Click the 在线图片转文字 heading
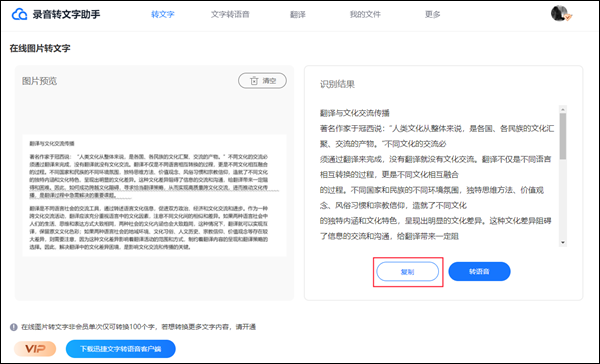The image size is (600, 364). click(x=40, y=48)
